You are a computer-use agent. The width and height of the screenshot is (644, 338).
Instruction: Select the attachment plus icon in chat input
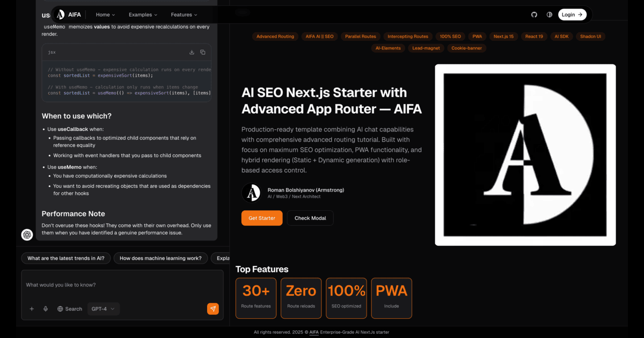coord(32,308)
